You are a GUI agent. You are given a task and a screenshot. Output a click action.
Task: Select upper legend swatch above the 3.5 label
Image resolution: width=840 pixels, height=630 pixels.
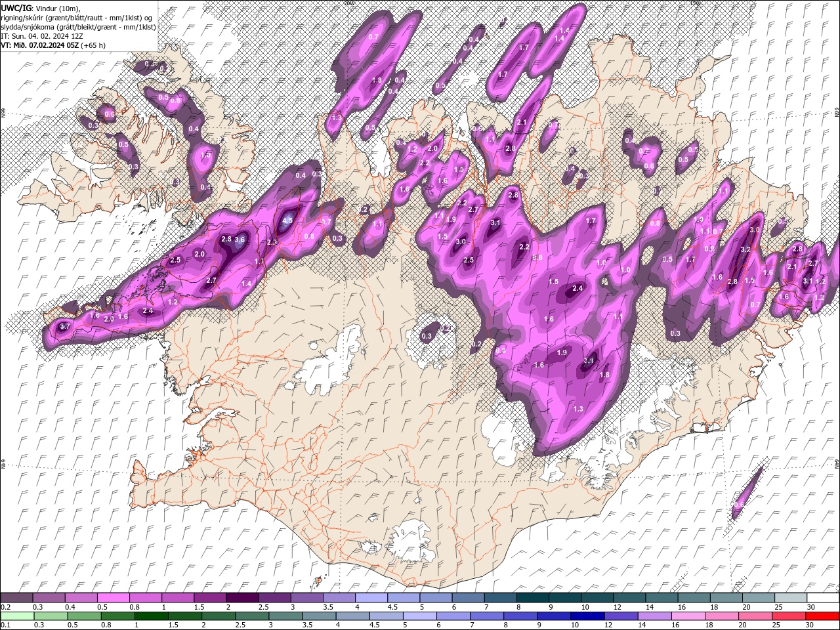[339, 597]
